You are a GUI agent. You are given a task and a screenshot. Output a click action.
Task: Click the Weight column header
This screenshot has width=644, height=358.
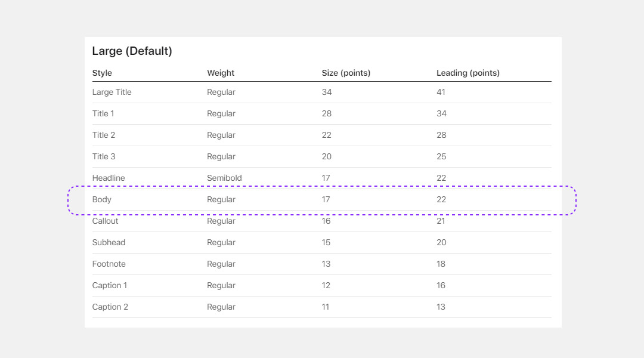(x=221, y=73)
